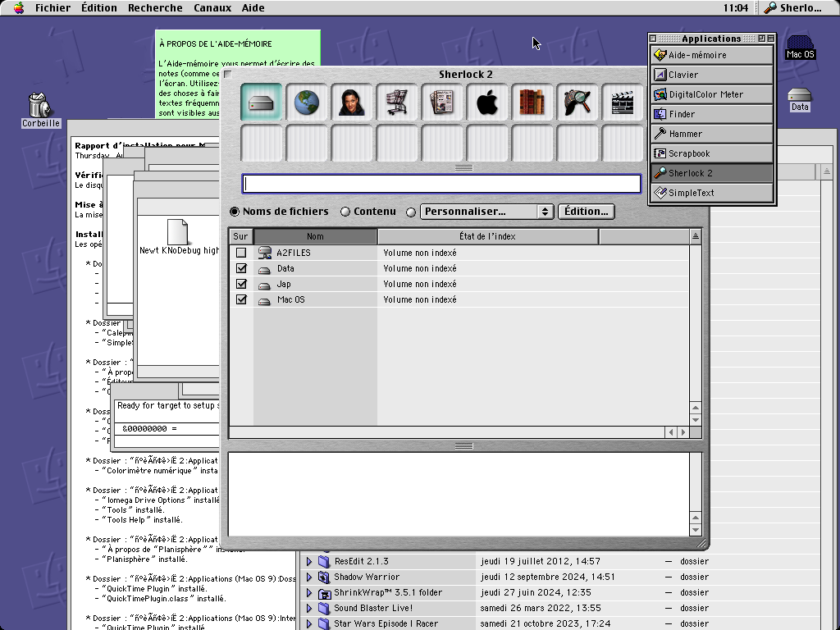Open the Apple logo channel in Sherlock

(487, 102)
